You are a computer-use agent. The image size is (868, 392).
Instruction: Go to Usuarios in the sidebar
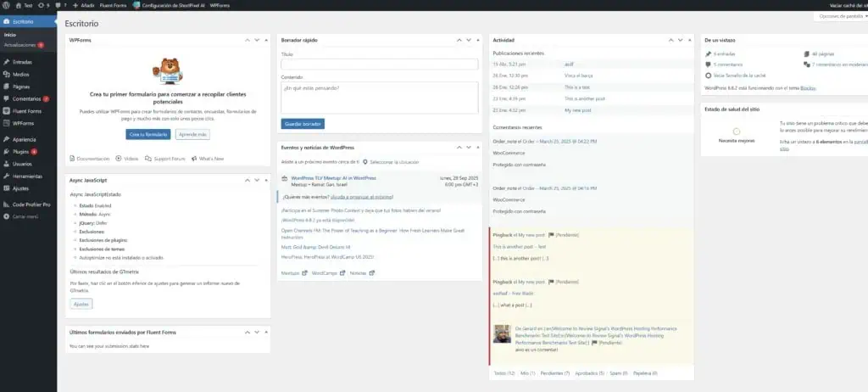[22, 164]
